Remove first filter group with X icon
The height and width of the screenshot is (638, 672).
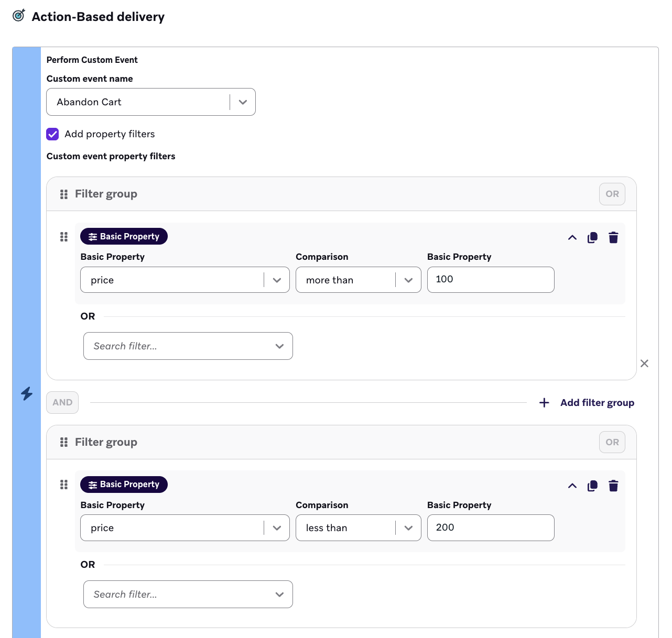tap(644, 364)
